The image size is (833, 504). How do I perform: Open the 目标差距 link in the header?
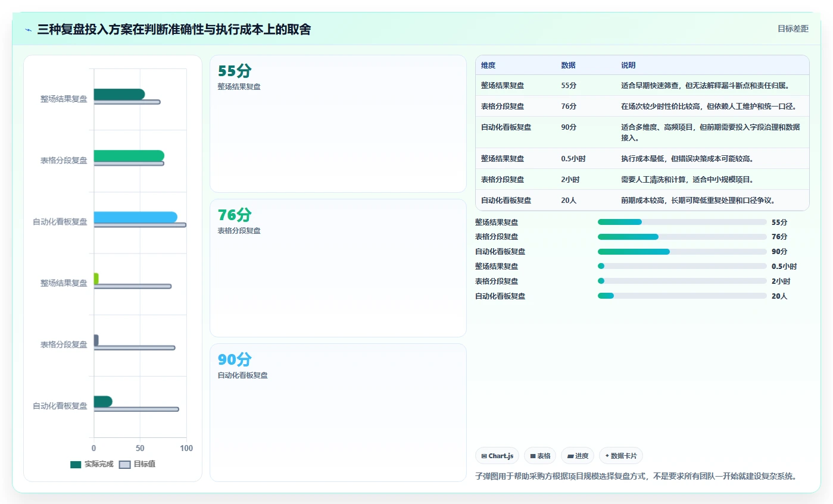(793, 29)
